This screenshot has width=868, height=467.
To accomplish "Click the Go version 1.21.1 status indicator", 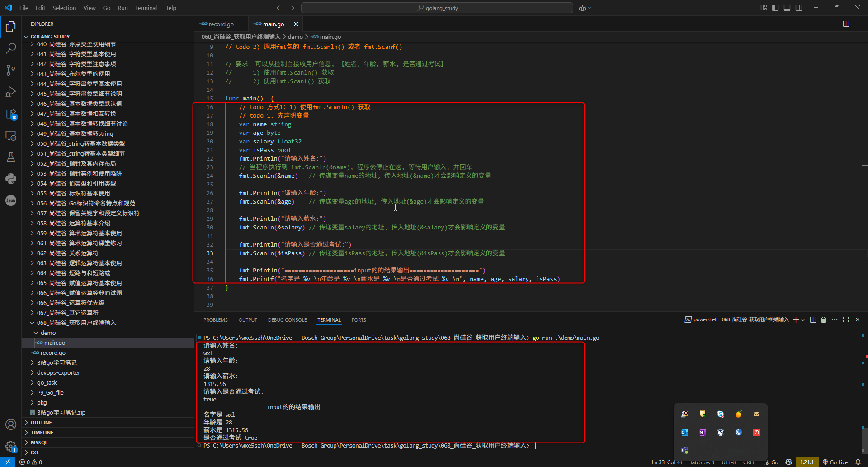I will pyautogui.click(x=807, y=462).
